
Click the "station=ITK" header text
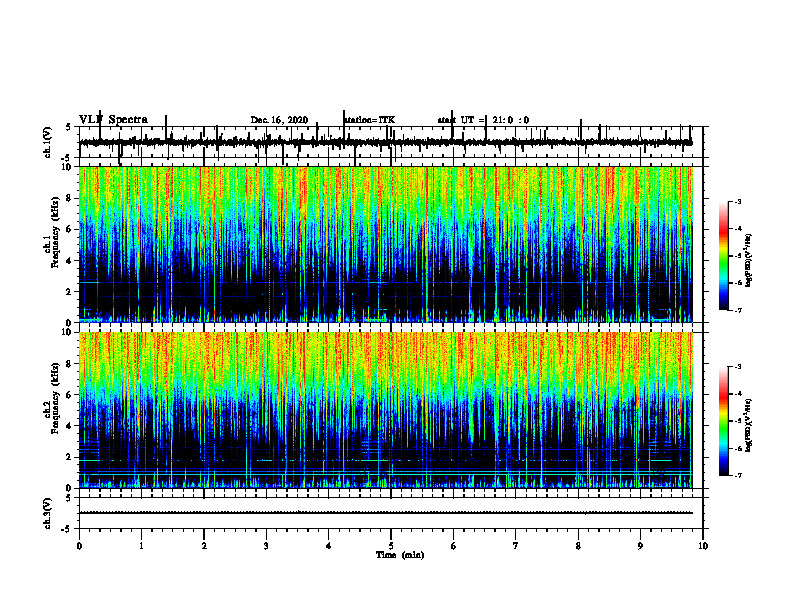point(370,120)
